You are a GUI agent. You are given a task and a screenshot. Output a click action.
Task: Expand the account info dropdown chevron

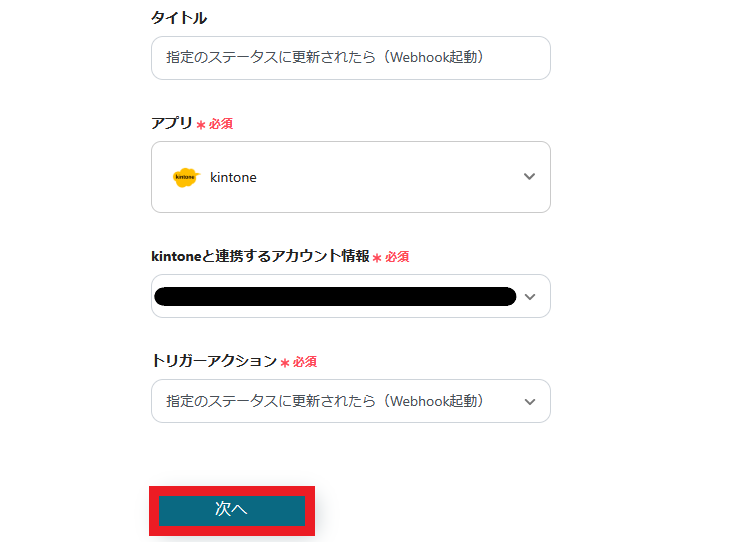tap(529, 297)
